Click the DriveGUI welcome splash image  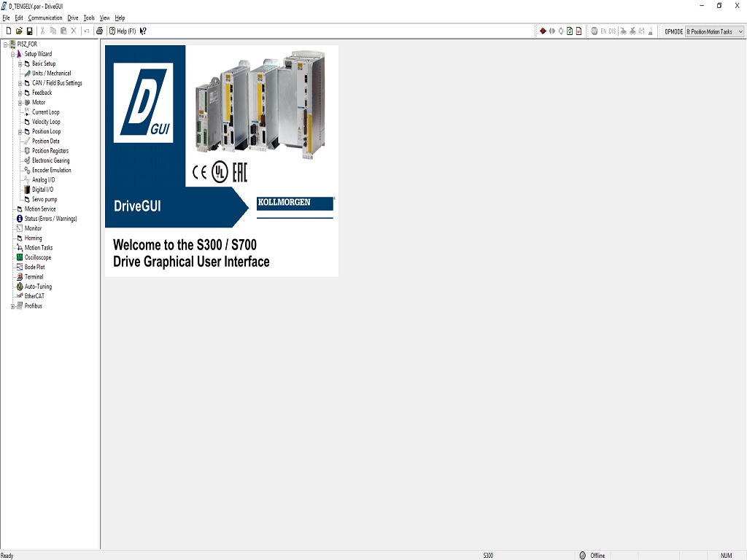[x=222, y=161]
